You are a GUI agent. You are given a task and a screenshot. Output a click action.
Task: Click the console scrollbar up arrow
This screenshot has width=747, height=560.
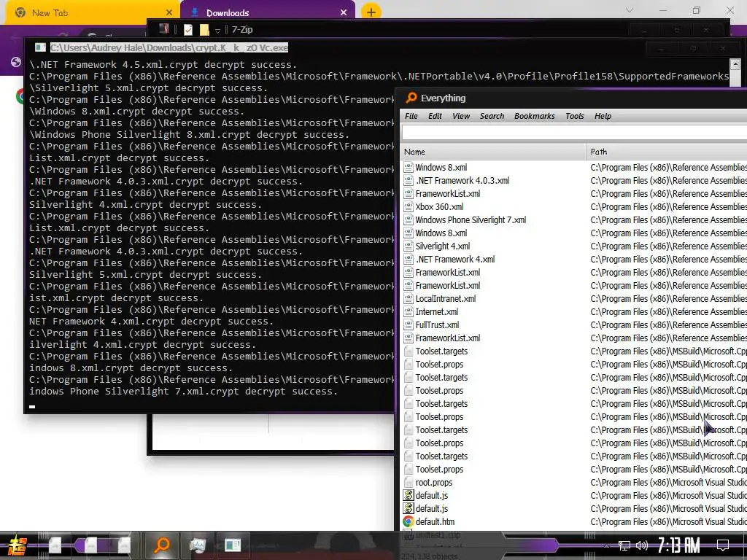tap(735, 64)
